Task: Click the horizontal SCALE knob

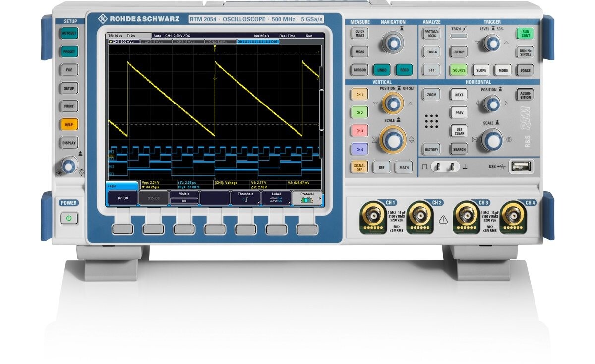Action: [x=492, y=140]
